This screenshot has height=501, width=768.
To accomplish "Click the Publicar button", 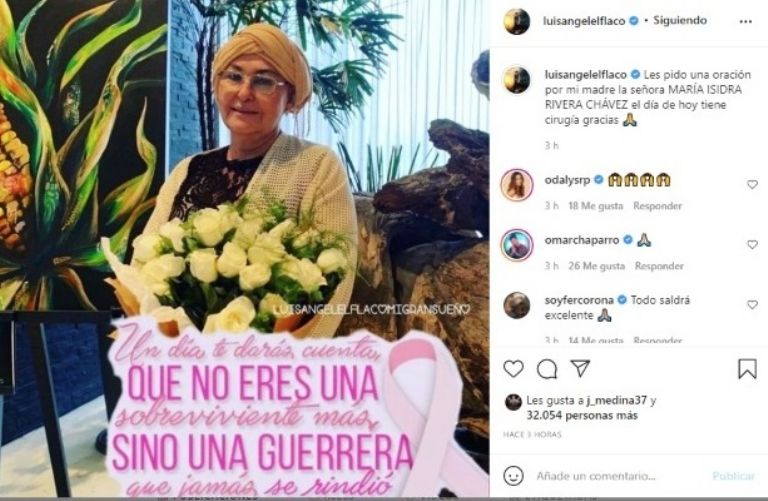I will click(733, 476).
